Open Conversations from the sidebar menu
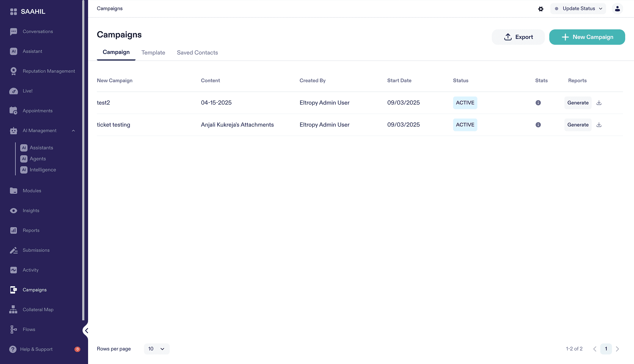Screen dimensions: 634x364 38,32
